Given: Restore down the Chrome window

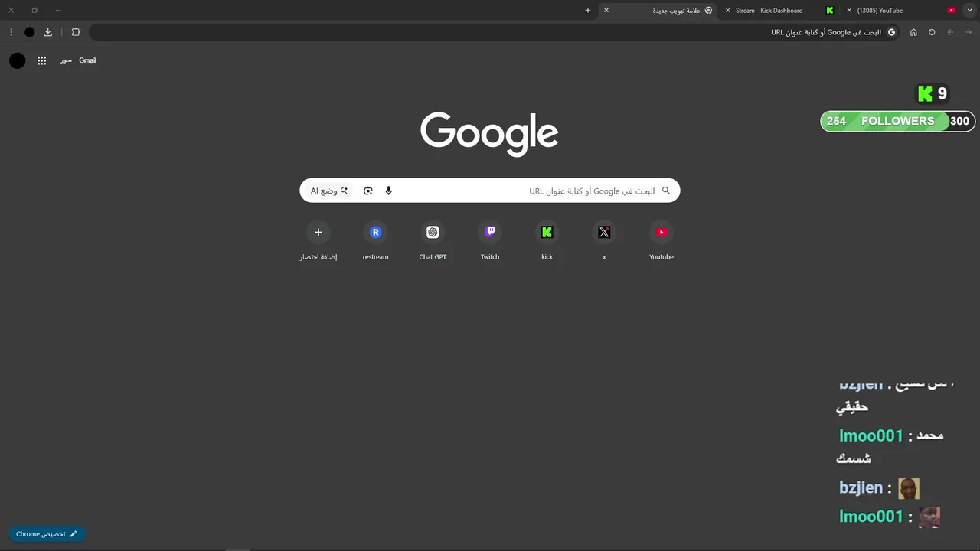Looking at the screenshot, I should point(34,11).
